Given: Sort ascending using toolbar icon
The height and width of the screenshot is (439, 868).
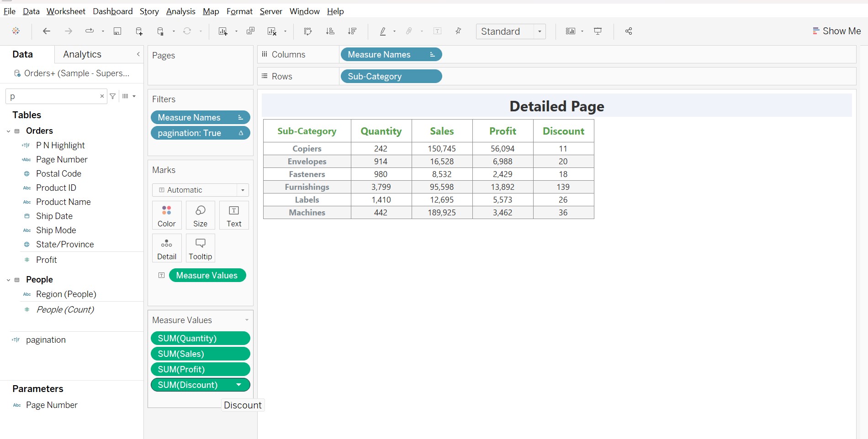Looking at the screenshot, I should (x=330, y=31).
